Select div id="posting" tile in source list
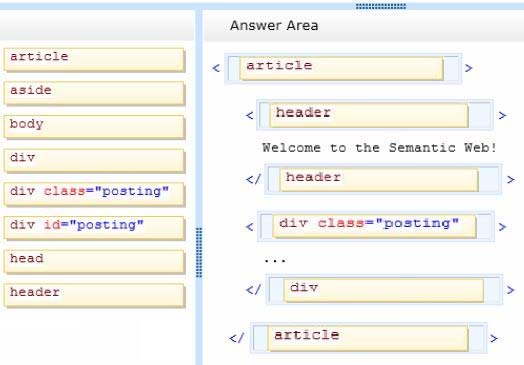This screenshot has width=524, height=365. point(94,228)
